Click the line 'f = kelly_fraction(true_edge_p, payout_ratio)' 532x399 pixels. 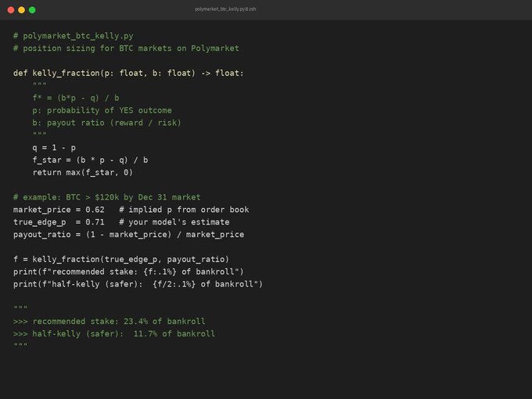(x=121, y=259)
